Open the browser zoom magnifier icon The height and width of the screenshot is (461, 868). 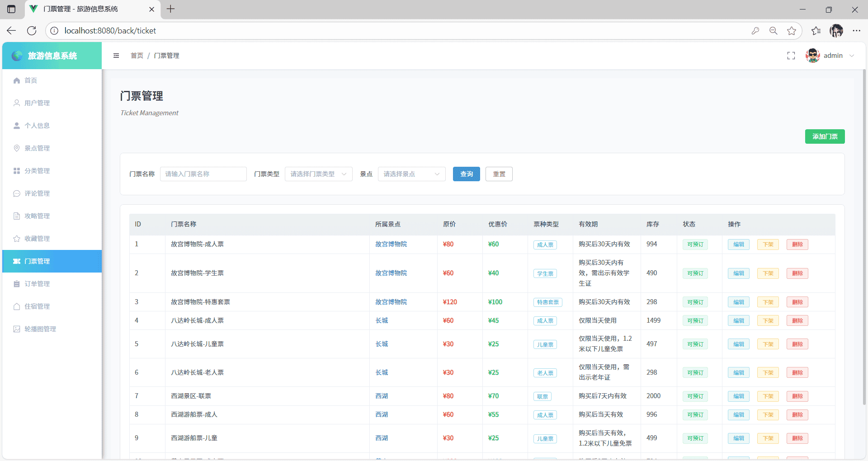773,31
